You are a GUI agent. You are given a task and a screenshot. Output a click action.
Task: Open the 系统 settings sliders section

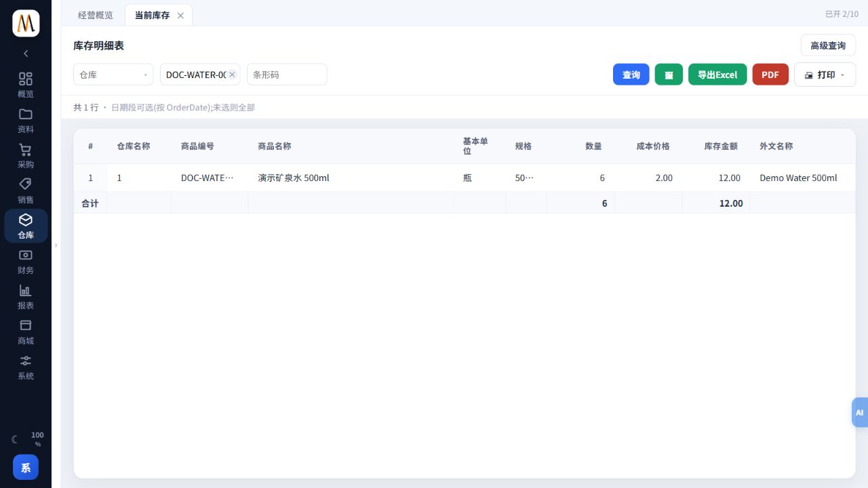[26, 367]
